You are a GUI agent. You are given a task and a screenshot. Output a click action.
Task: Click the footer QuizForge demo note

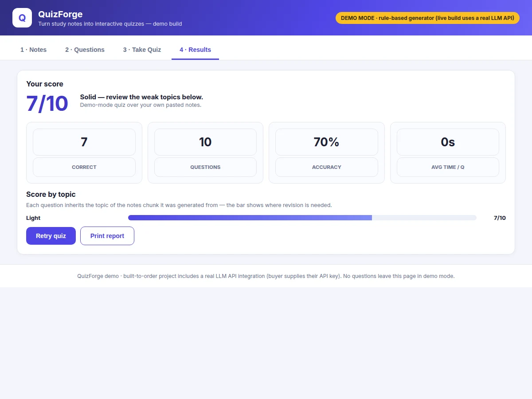pos(266,276)
